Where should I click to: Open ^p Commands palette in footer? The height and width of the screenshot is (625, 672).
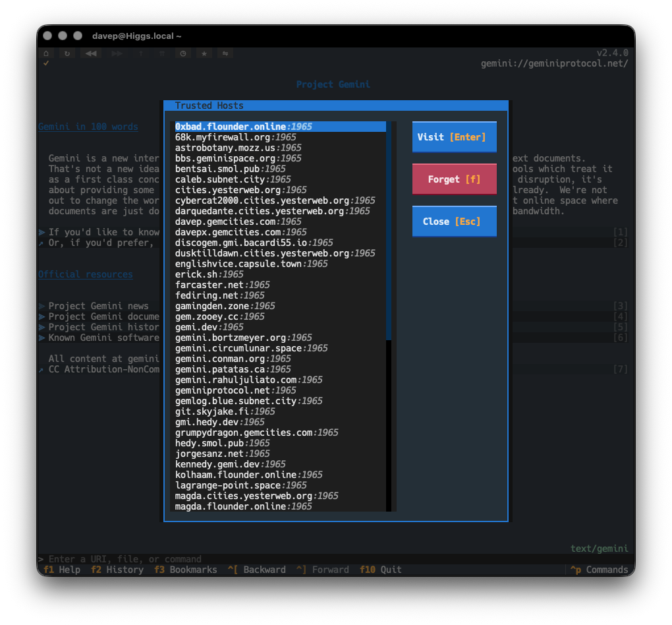599,570
